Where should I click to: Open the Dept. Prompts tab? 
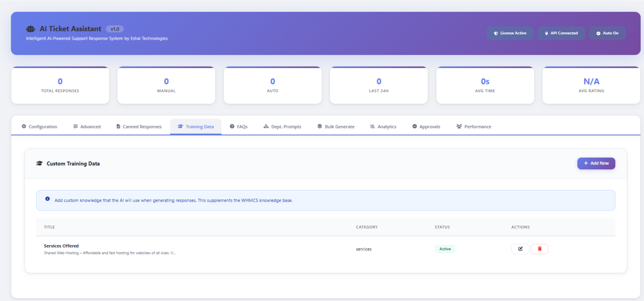point(282,127)
